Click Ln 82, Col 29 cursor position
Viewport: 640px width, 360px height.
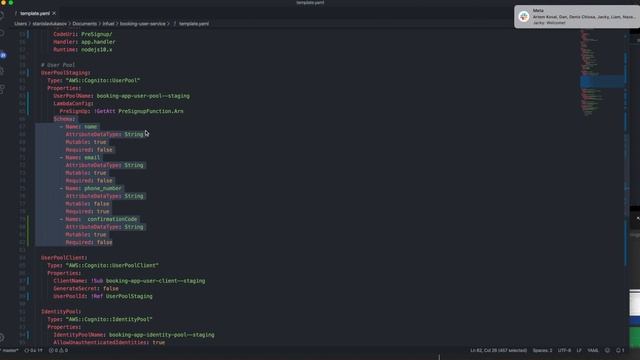click(x=498, y=350)
